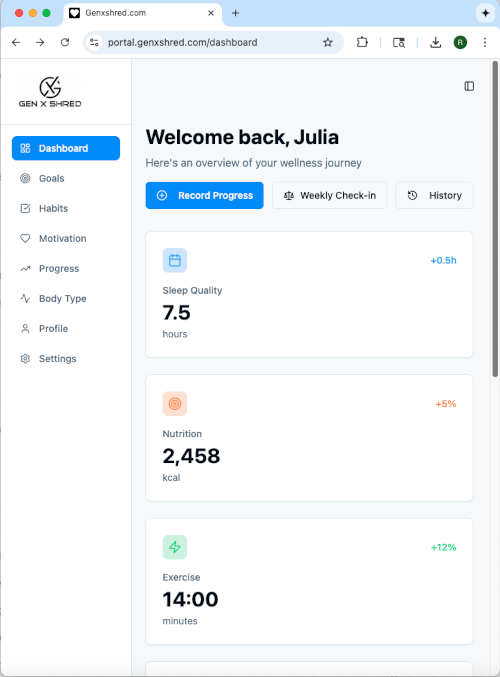Go to the Habits page

pyautogui.click(x=66, y=209)
